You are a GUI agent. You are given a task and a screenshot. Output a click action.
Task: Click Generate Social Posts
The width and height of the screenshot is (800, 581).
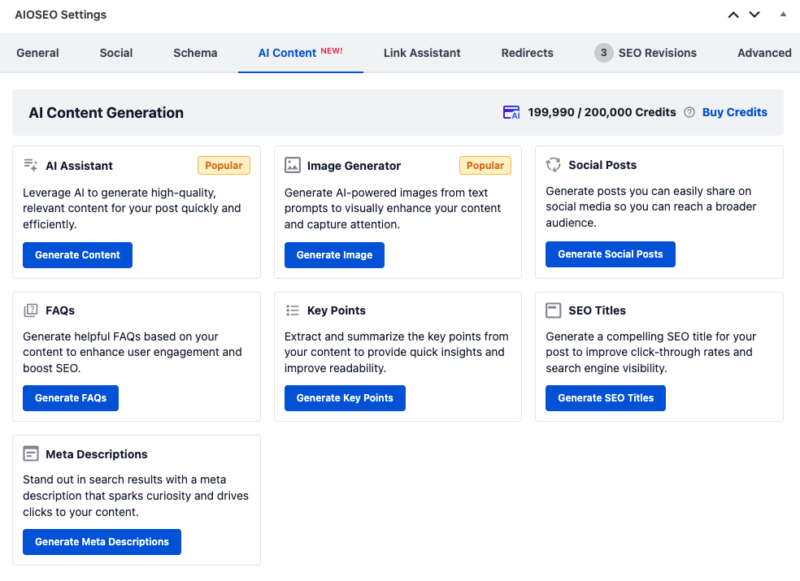coord(610,254)
